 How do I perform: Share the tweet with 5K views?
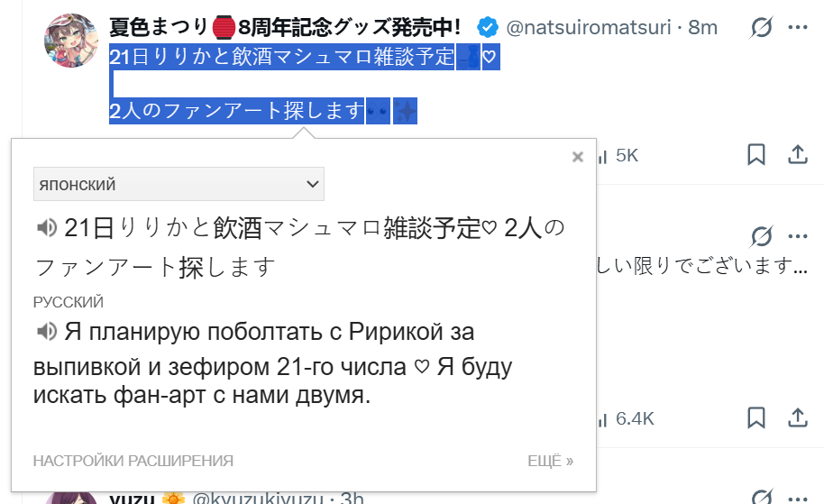pos(797,154)
